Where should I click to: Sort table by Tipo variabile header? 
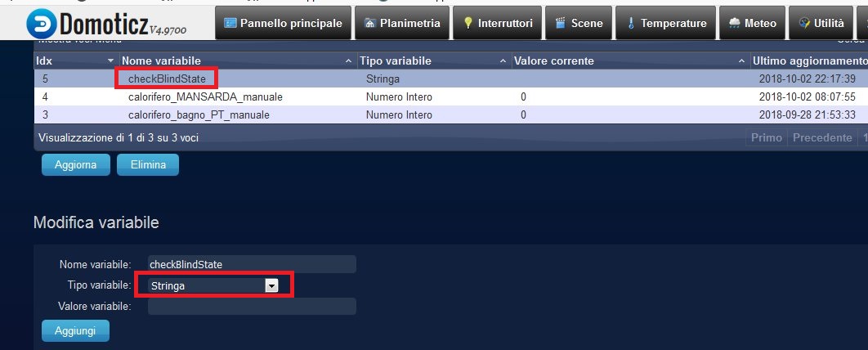click(x=433, y=61)
